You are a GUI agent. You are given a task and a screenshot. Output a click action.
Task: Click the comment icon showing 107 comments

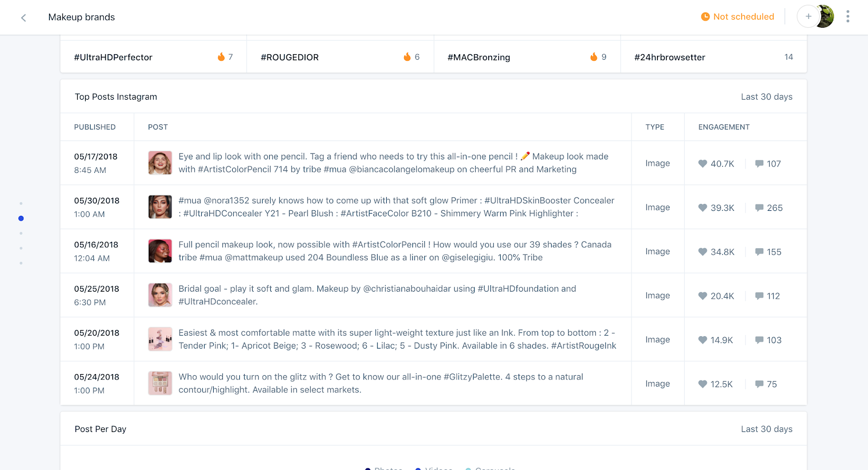point(759,164)
